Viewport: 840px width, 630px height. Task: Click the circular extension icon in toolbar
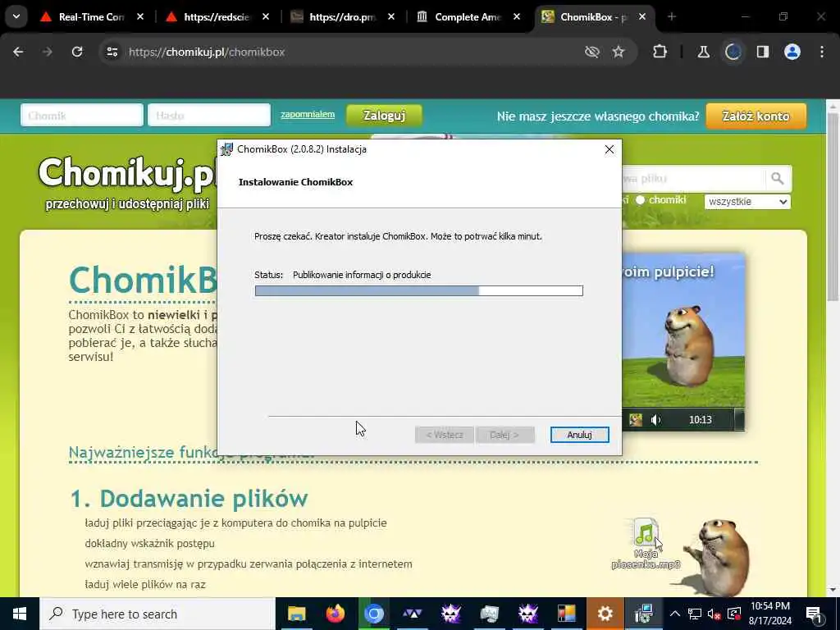(733, 52)
